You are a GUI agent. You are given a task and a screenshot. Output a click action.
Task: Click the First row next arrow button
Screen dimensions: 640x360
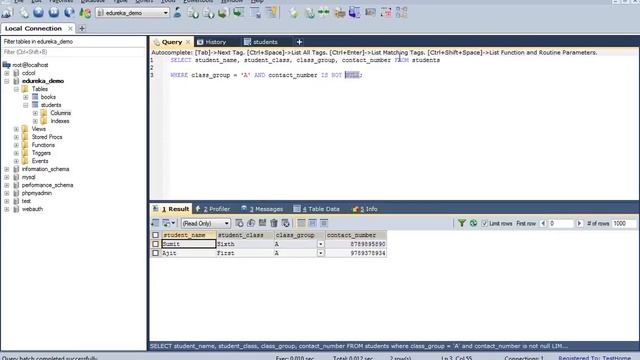pyautogui.click(x=579, y=223)
